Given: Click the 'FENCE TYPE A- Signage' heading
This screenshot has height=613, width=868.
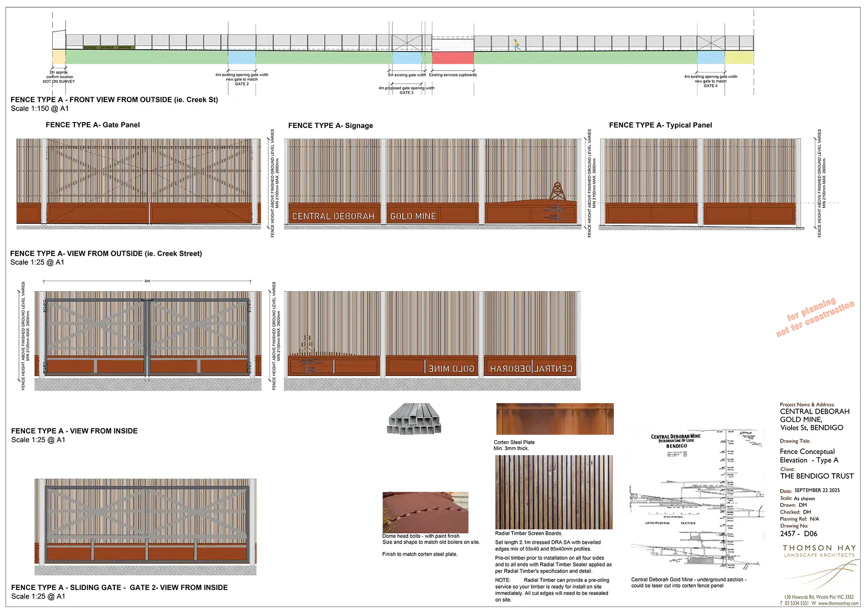Looking at the screenshot, I should click(330, 126).
